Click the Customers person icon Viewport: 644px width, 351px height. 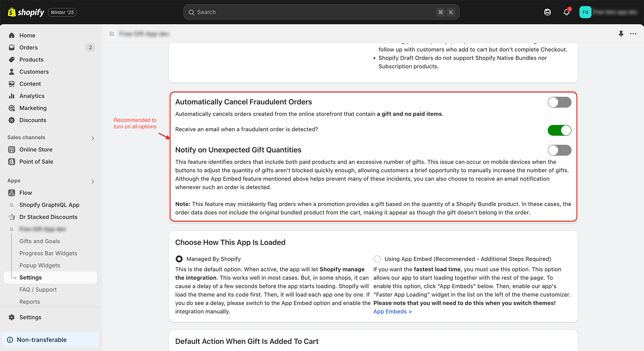[x=12, y=72]
